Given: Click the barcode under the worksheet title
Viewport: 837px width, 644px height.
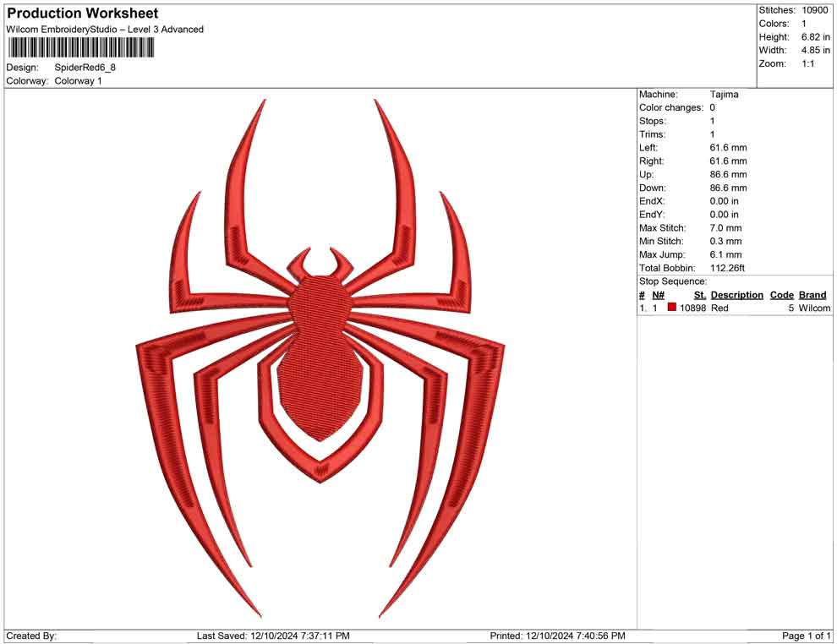Looking at the screenshot, I should tap(80, 48).
